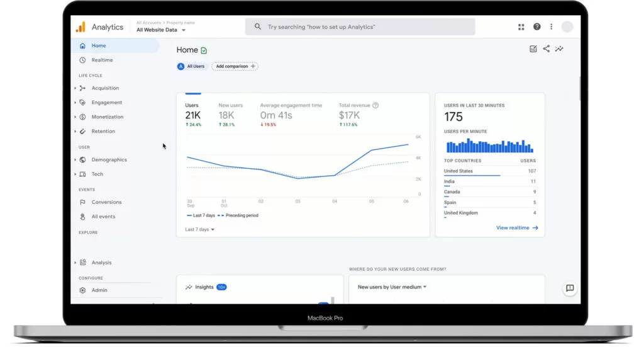
Task: Select the Average engagement time metric tab
Action: point(291,115)
